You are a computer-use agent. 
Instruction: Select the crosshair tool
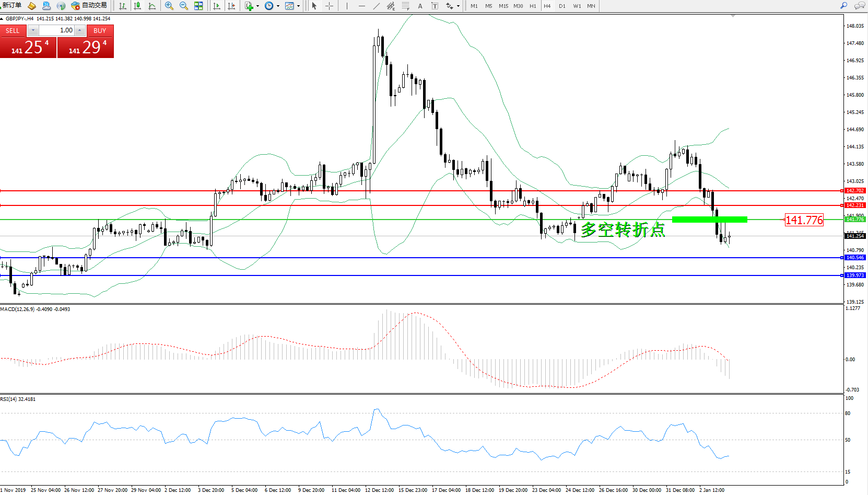pos(330,6)
